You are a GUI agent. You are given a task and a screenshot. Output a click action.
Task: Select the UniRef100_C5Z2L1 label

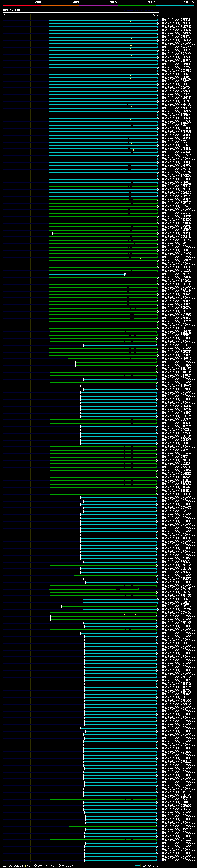tap(176, 142)
